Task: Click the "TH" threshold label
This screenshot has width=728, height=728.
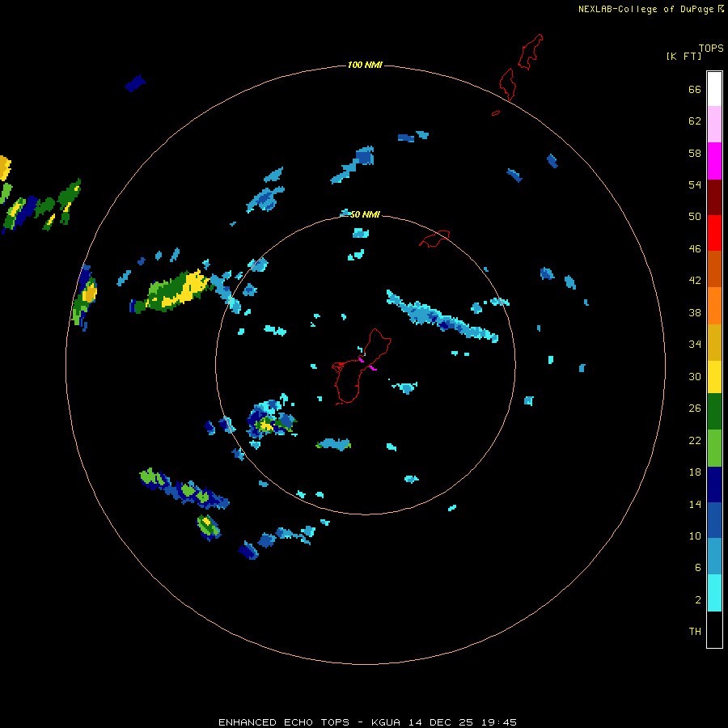Action: pos(695,632)
